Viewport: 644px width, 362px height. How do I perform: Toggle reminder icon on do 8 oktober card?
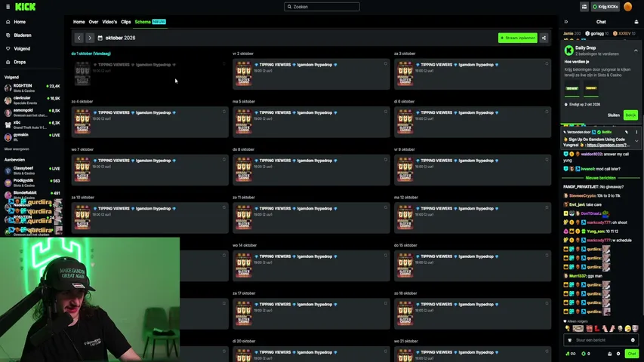click(x=385, y=160)
